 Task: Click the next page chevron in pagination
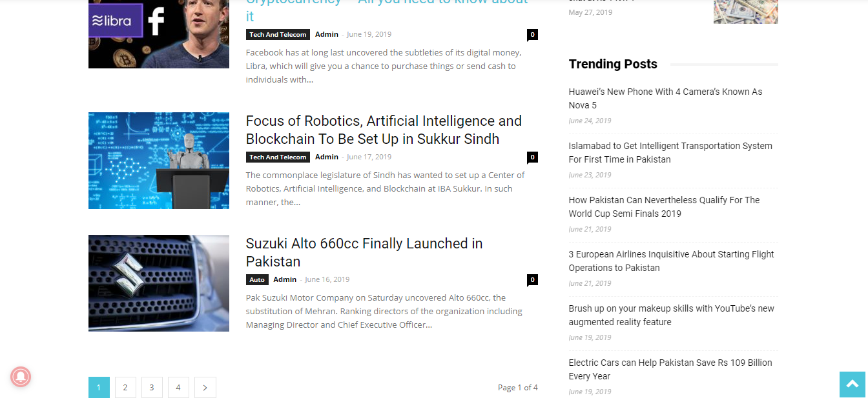205,387
